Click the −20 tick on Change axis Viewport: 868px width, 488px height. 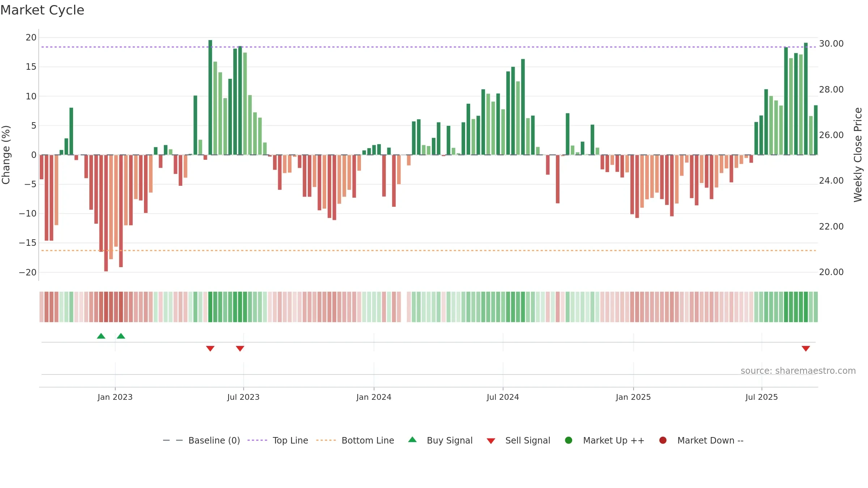28,272
